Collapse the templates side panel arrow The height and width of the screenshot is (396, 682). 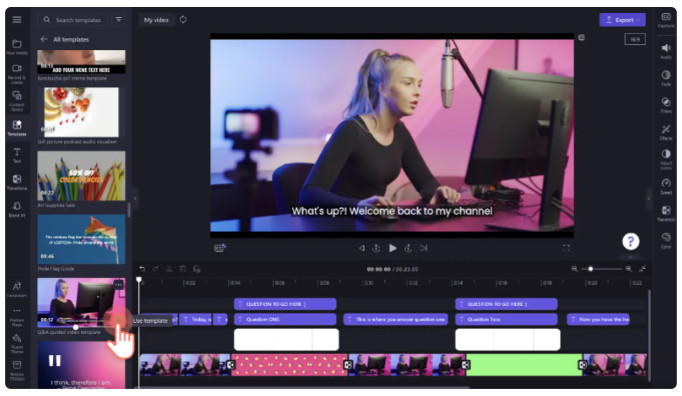coord(135,198)
